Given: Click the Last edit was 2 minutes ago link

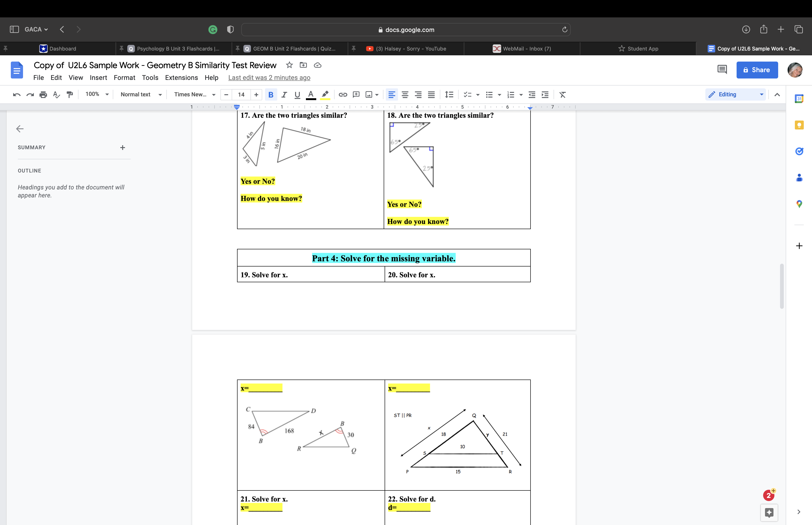Looking at the screenshot, I should tap(269, 78).
